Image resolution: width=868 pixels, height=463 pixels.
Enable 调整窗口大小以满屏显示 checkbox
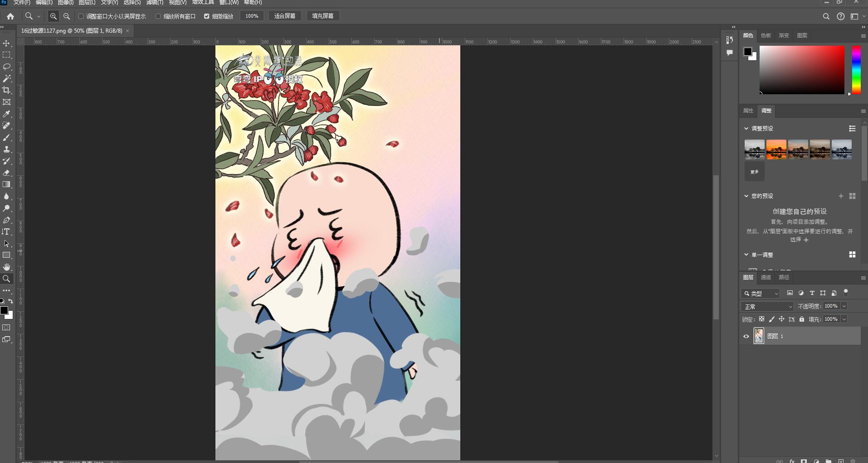tap(81, 16)
